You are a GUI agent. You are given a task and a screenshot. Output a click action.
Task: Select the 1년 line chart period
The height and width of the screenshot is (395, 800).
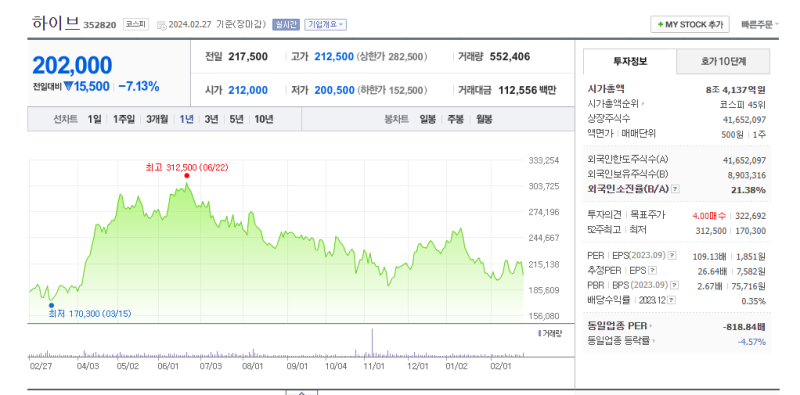[x=186, y=119]
